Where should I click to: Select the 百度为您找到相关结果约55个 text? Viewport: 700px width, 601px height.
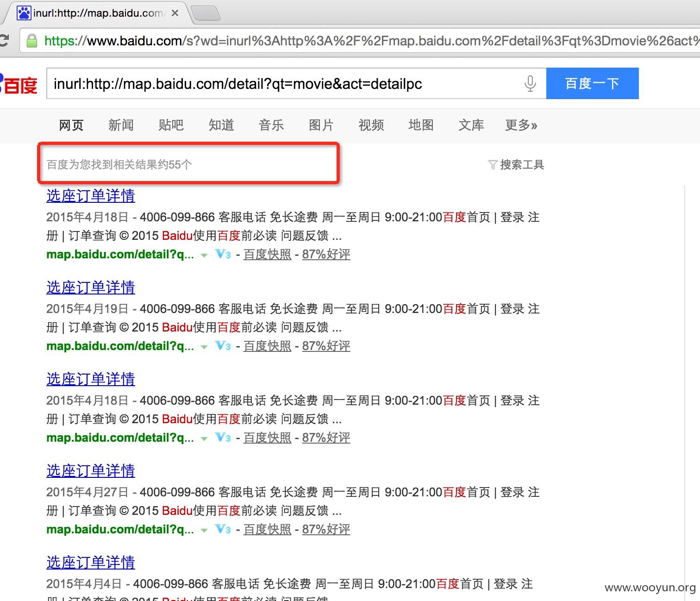[119, 165]
